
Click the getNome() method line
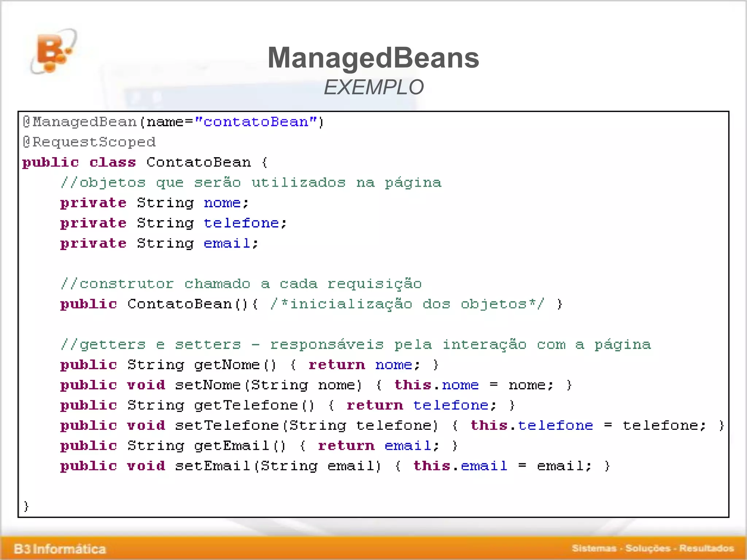(x=250, y=365)
